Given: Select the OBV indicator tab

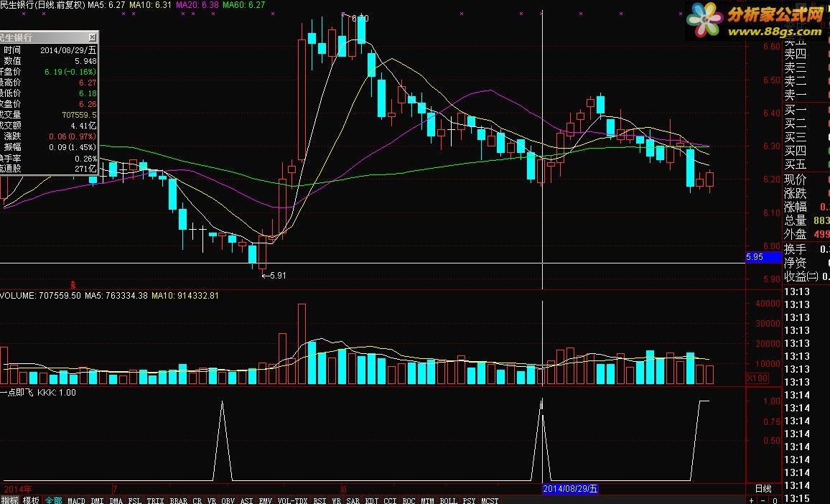Looking at the screenshot, I should pyautogui.click(x=228, y=500).
